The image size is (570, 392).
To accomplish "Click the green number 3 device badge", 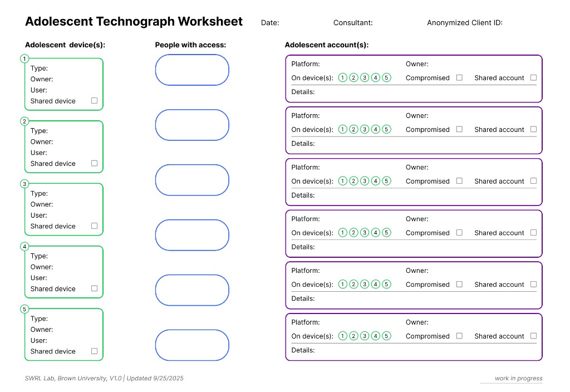I will [x=24, y=184].
